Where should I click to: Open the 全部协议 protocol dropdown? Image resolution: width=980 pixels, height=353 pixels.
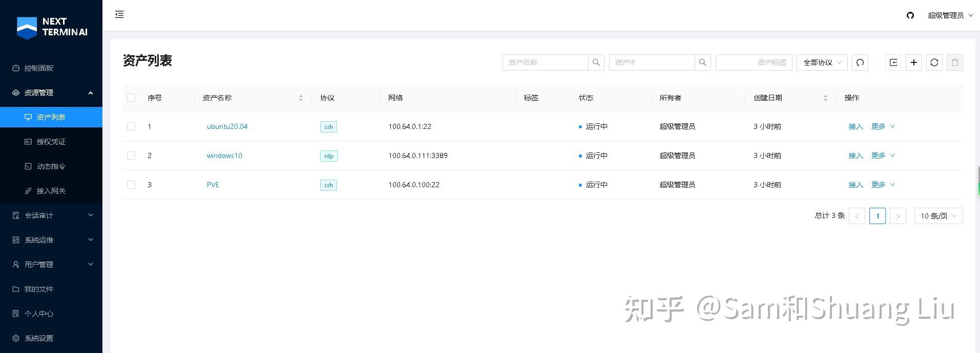[822, 62]
